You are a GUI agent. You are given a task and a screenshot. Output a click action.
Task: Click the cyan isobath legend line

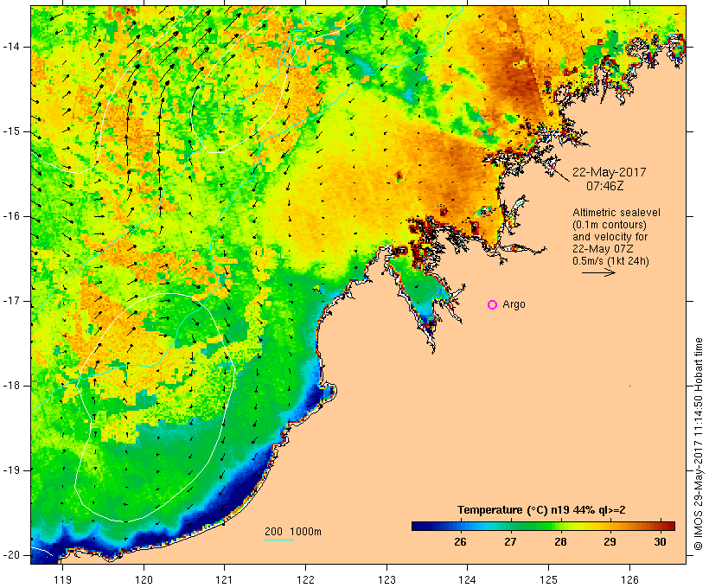point(279,540)
